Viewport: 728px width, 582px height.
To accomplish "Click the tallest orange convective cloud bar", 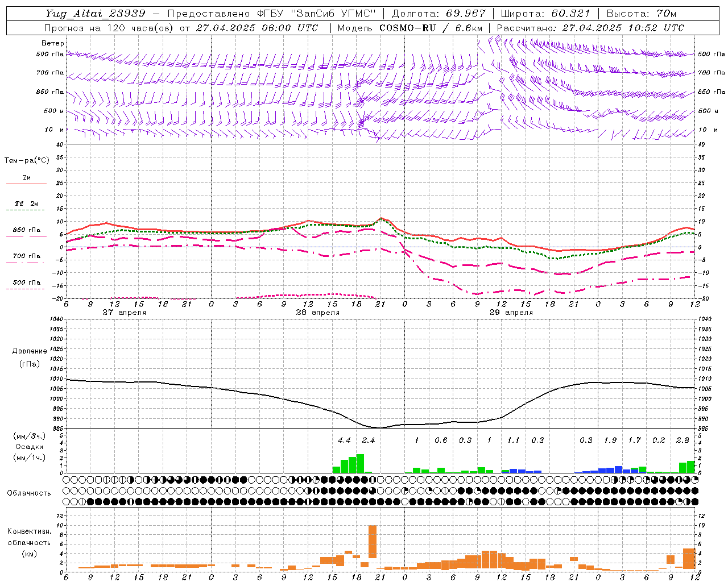I will (x=373, y=542).
